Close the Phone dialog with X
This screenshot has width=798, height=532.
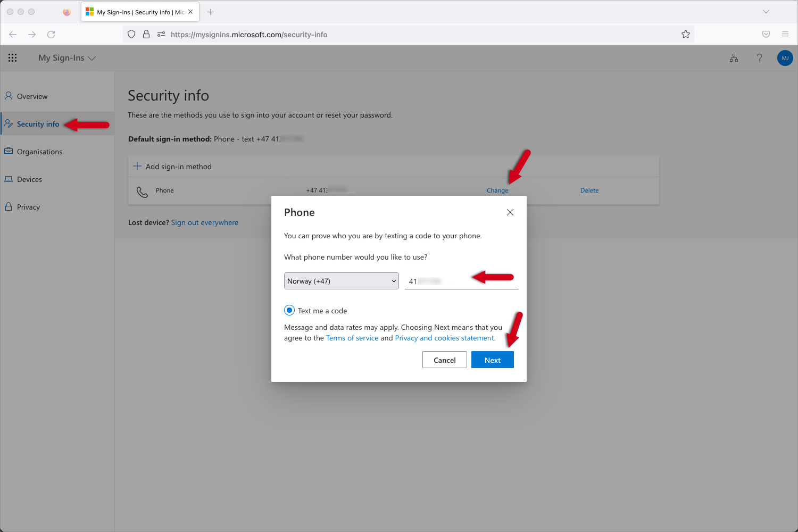pos(510,212)
